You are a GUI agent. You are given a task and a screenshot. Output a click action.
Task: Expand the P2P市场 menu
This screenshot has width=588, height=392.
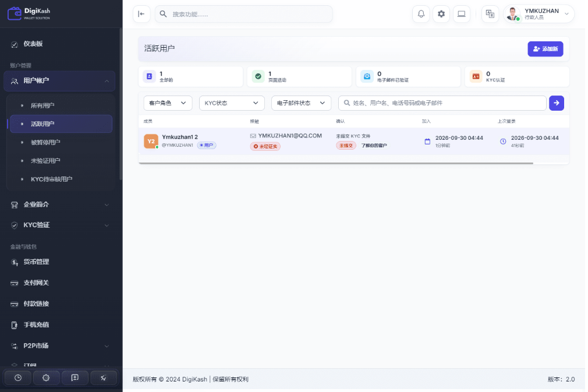pyautogui.click(x=59, y=346)
